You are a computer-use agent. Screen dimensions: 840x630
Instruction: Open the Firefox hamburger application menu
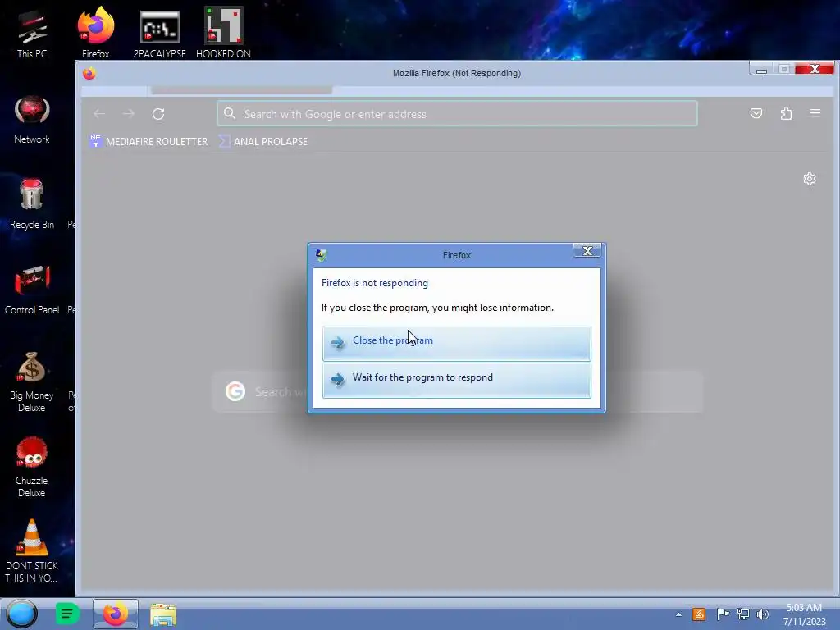tap(815, 113)
